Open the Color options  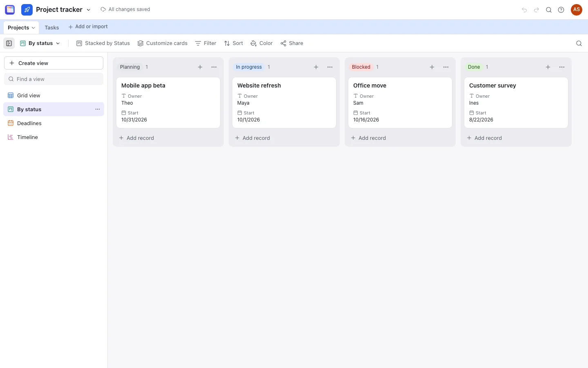pos(262,43)
